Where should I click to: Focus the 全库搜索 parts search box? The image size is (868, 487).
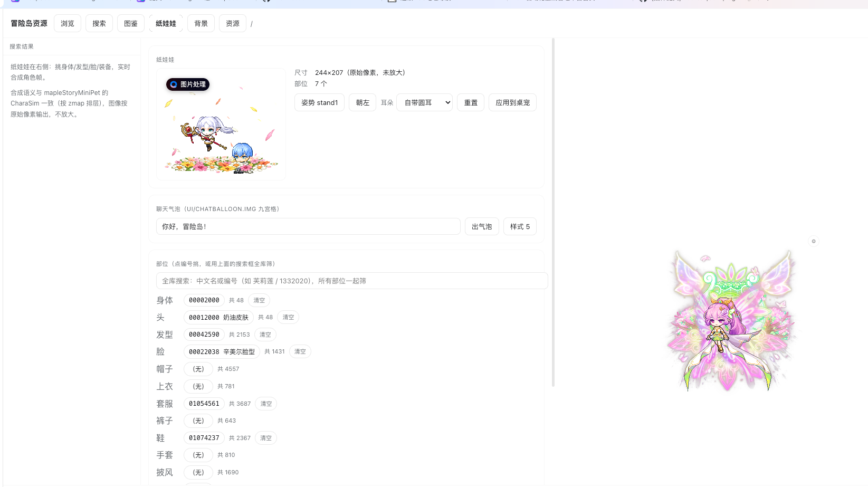point(352,281)
